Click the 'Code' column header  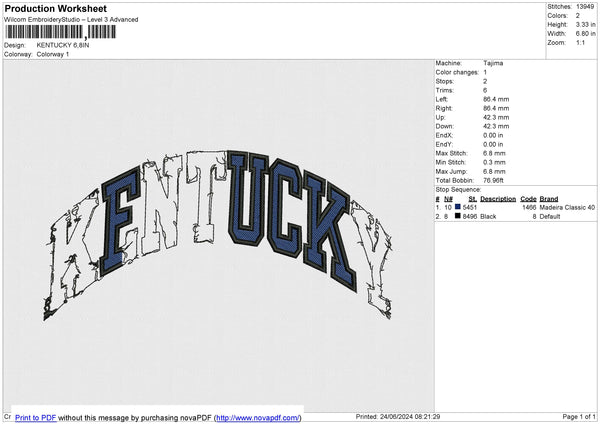pyautogui.click(x=528, y=199)
